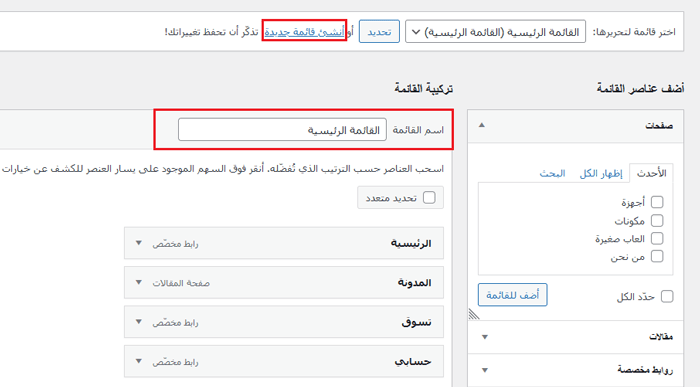This screenshot has height=387, width=700.
Task: Collapse the صفحات pages panel arrow
Action: pos(482,125)
